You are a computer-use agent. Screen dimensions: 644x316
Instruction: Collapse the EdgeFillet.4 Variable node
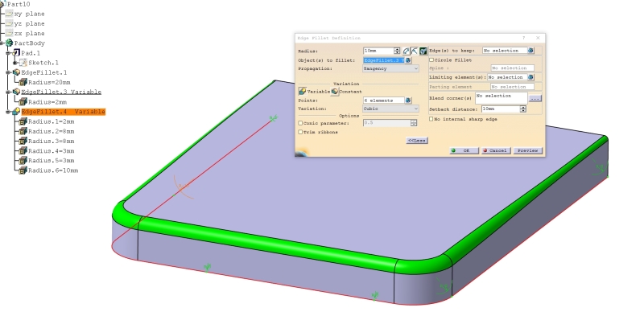pos(8,112)
